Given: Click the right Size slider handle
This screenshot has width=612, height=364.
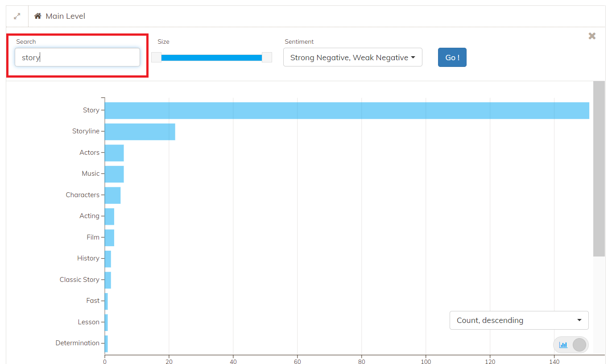Looking at the screenshot, I should pos(267,58).
